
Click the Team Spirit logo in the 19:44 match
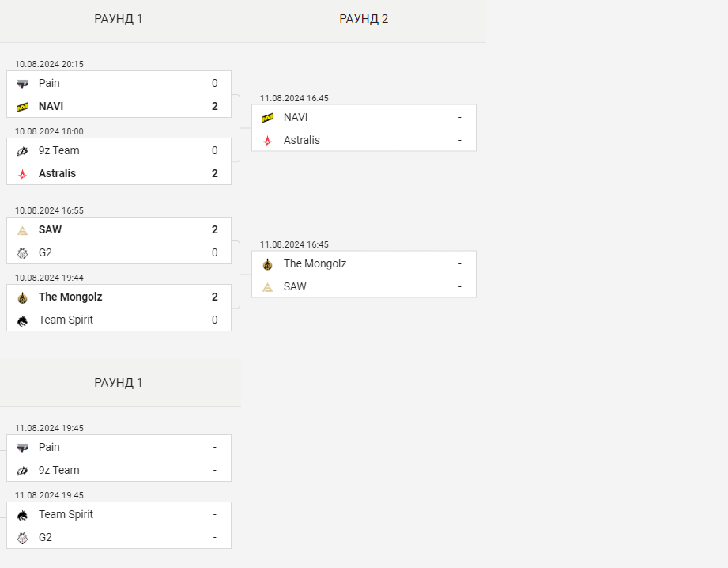22,320
